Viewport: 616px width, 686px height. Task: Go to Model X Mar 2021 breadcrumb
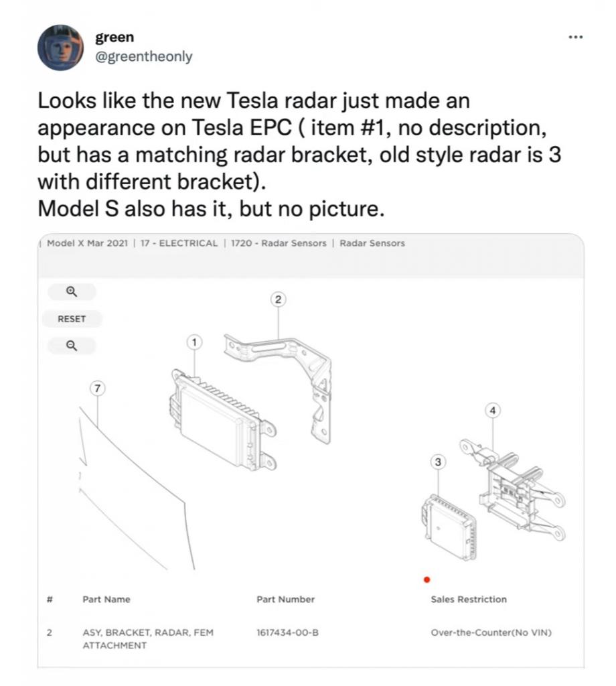coord(87,243)
